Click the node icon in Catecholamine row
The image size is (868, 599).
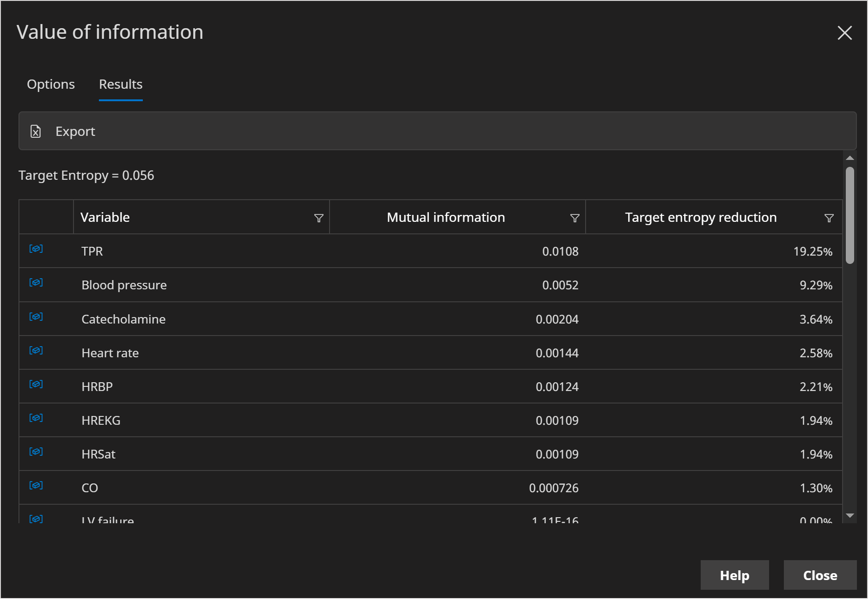pyautogui.click(x=36, y=317)
